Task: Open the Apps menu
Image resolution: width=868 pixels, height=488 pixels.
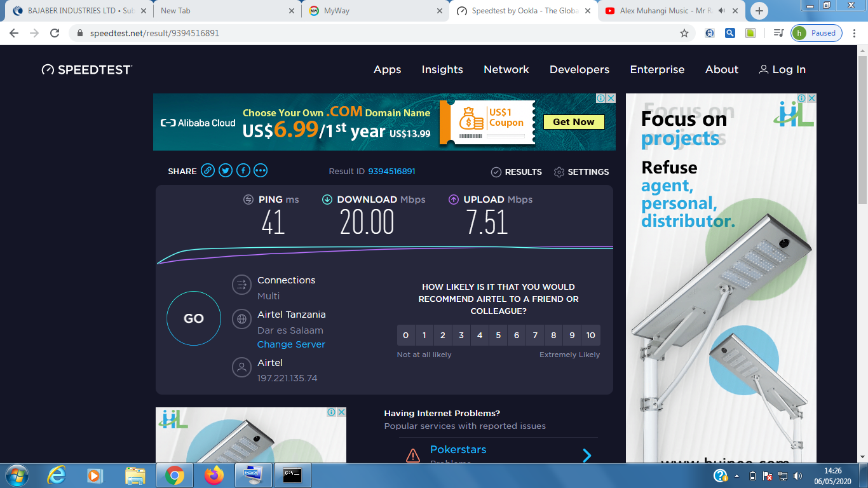Action: [387, 70]
